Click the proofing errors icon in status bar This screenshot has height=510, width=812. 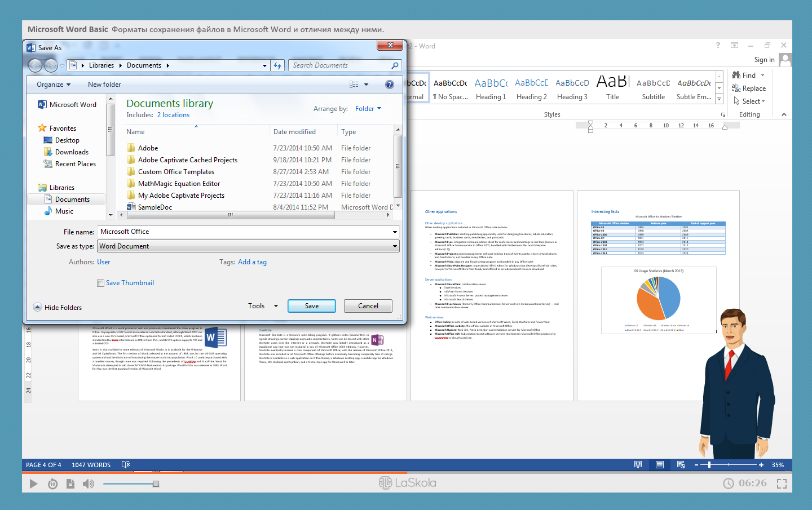click(x=126, y=465)
